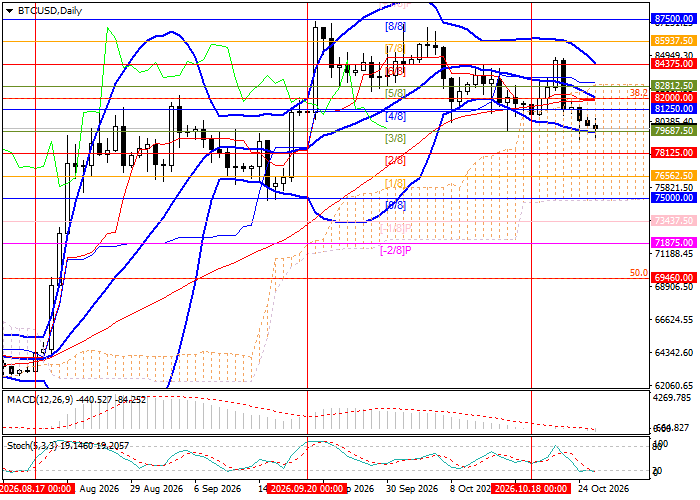Viewport: 700px width, 500px height.
Task: Select the 66624.55 price axis value
Action: point(674,320)
